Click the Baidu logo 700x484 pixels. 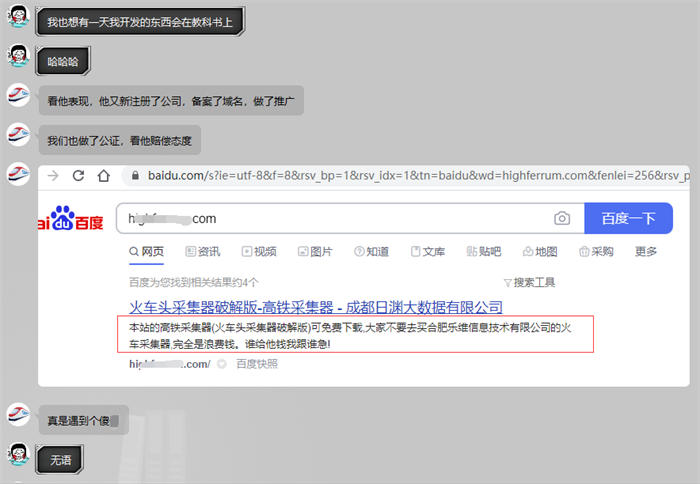(x=71, y=218)
